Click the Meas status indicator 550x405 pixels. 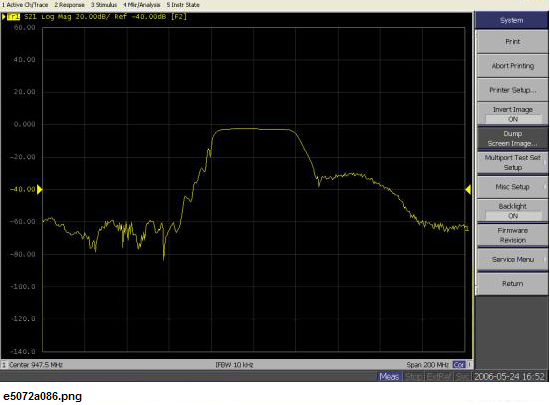pos(389,377)
